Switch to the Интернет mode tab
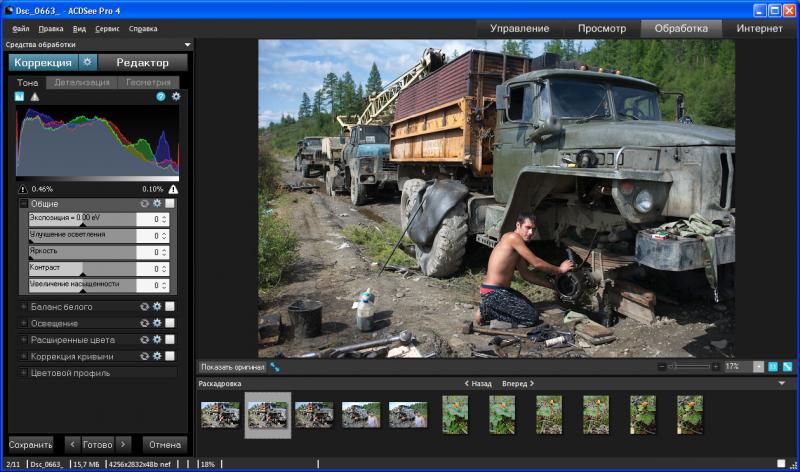 tap(759, 29)
